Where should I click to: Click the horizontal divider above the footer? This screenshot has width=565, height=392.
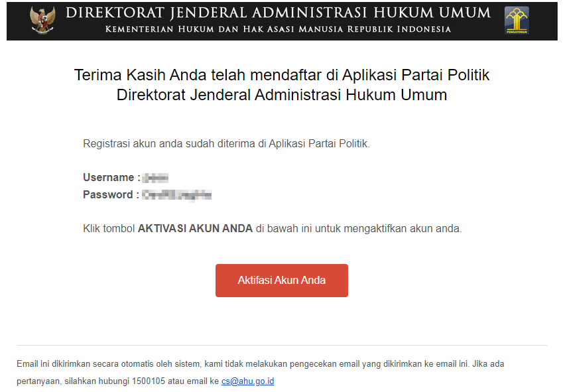(x=282, y=345)
